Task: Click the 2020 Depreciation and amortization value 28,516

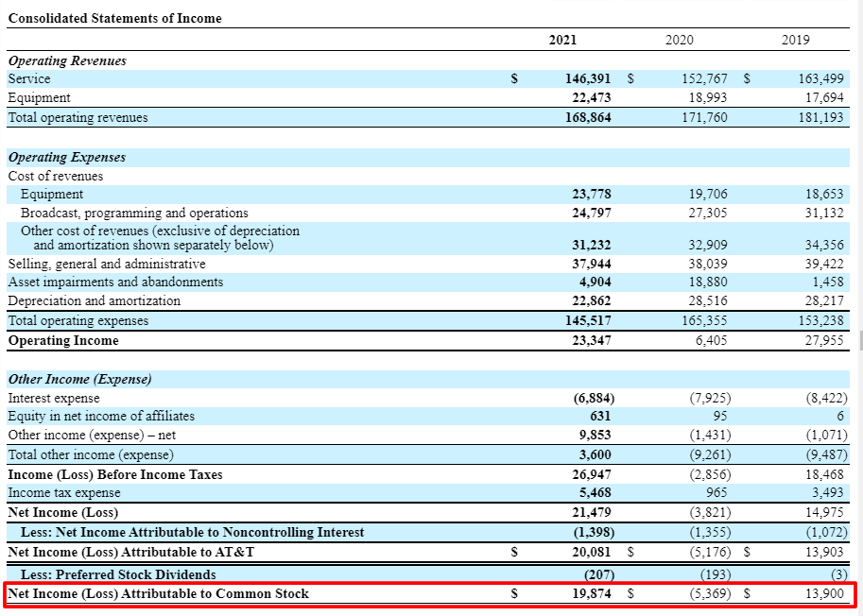Action: pyautogui.click(x=708, y=301)
